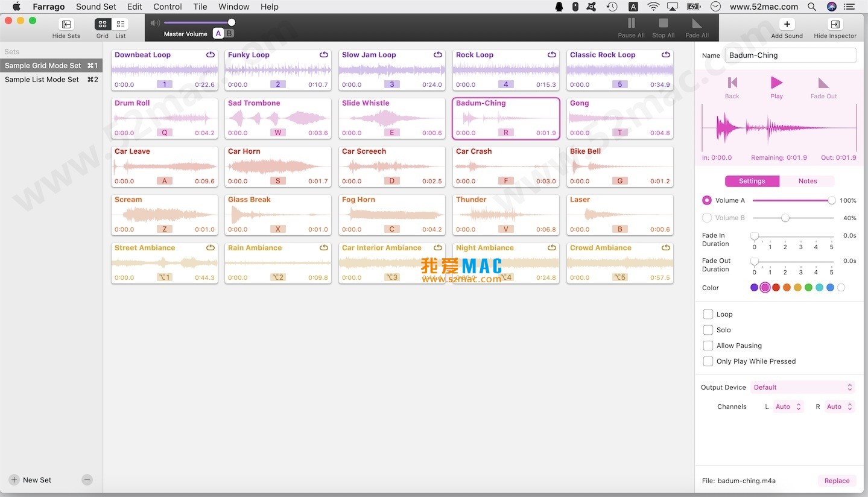Click the Stop All icon

click(x=664, y=23)
